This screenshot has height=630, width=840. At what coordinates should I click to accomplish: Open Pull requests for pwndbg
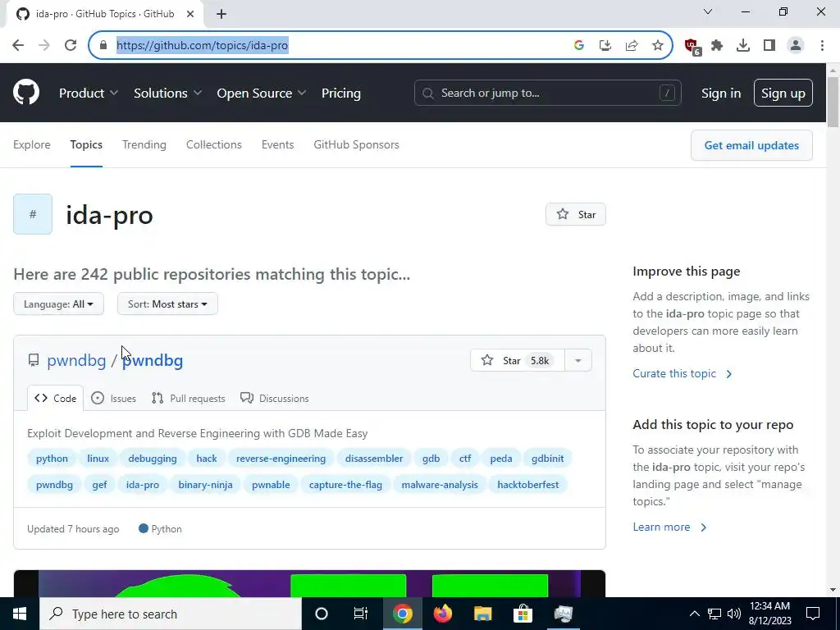click(x=189, y=398)
